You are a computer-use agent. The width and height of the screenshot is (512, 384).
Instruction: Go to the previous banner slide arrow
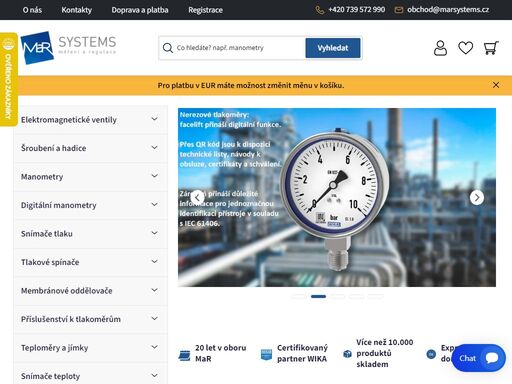point(197,198)
